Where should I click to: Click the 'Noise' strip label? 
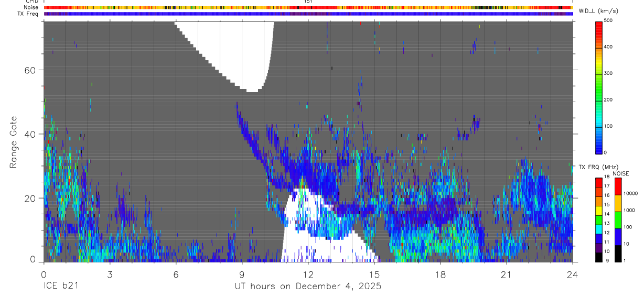click(31, 7)
